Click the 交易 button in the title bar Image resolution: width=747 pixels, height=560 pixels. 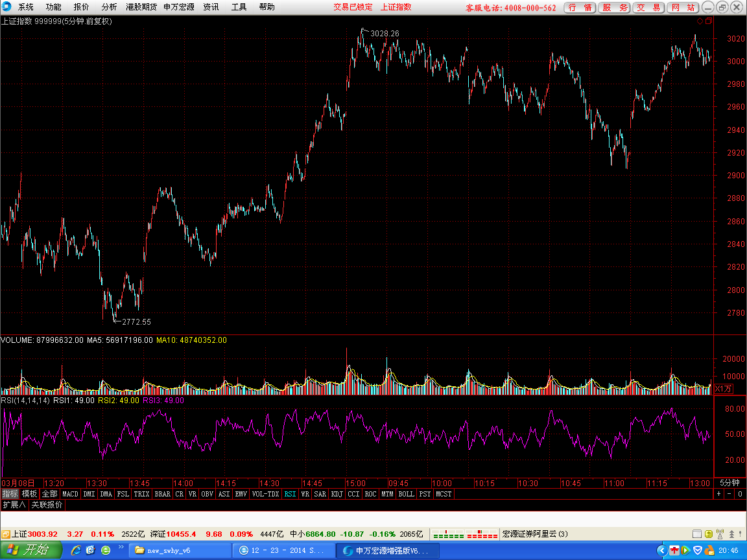(648, 8)
